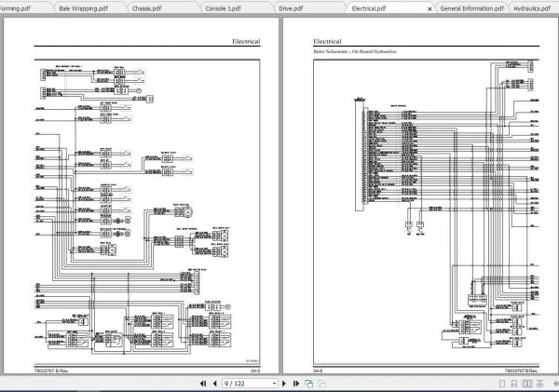Select the continuous facing layout
559x392 pixels.
point(539,384)
